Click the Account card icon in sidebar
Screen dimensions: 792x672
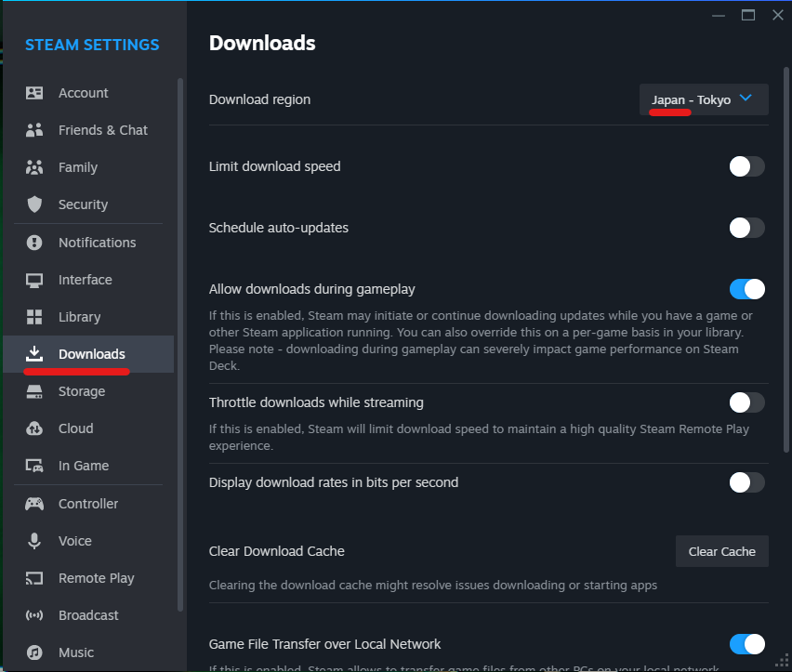pos(34,93)
